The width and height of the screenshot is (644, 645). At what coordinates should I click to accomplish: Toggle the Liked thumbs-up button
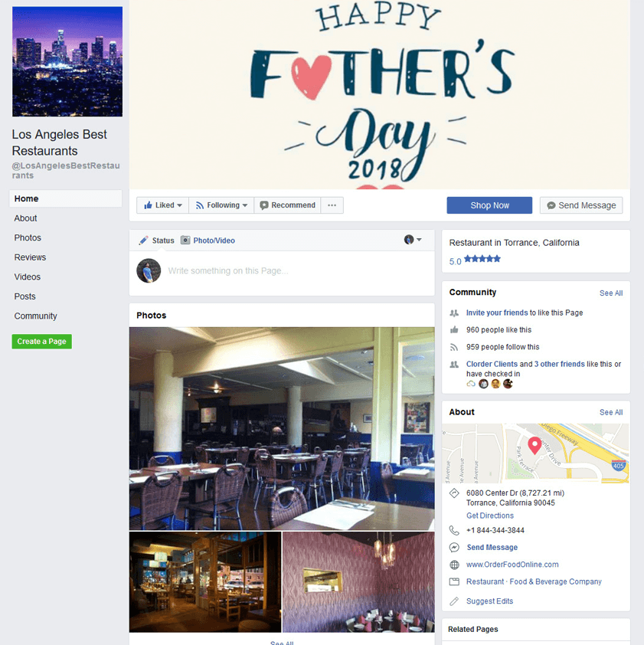pyautogui.click(x=162, y=205)
